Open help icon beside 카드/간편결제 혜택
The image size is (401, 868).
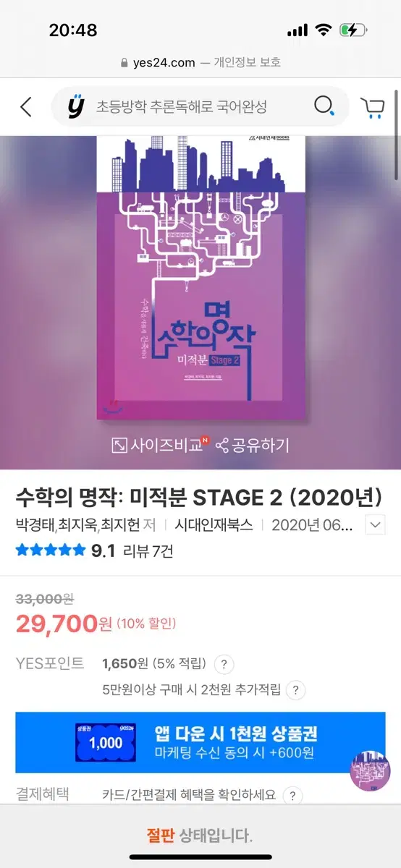[x=292, y=796]
